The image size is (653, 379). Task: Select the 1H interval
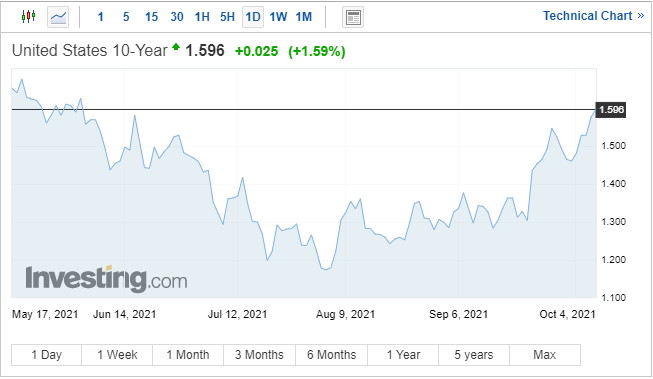point(202,17)
